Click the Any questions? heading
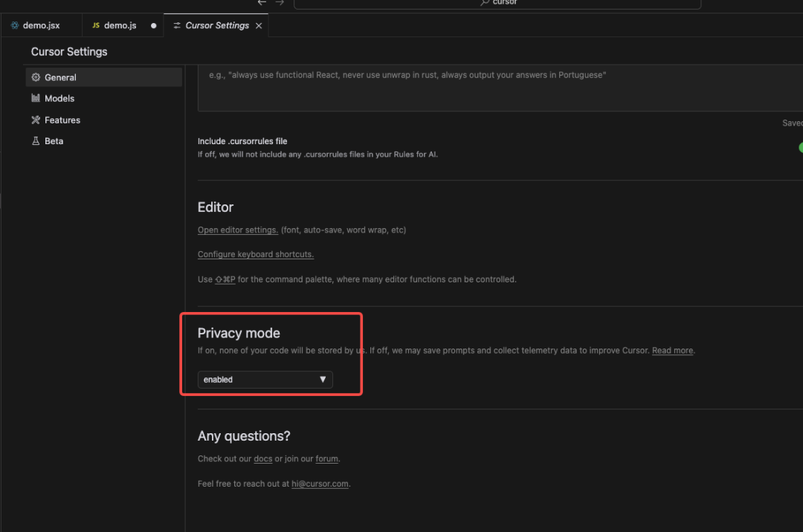 point(244,436)
